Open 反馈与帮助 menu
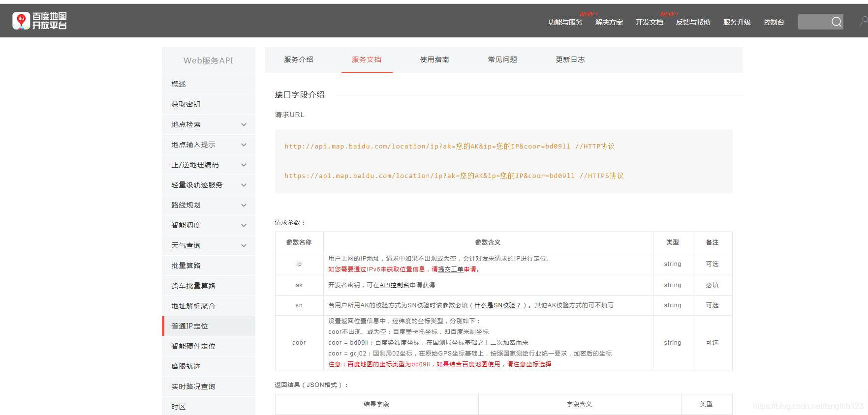Screen dimensions: 868x415 693,22
